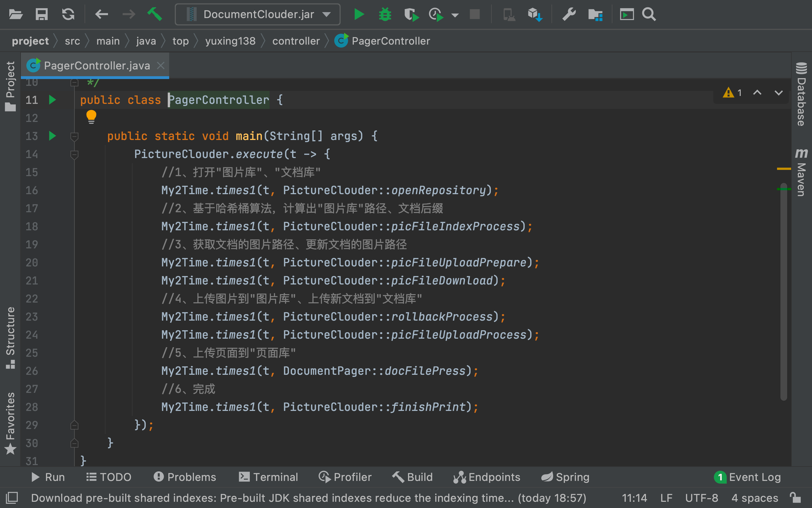
Task: Open the Endpoints tool window
Action: click(x=487, y=477)
